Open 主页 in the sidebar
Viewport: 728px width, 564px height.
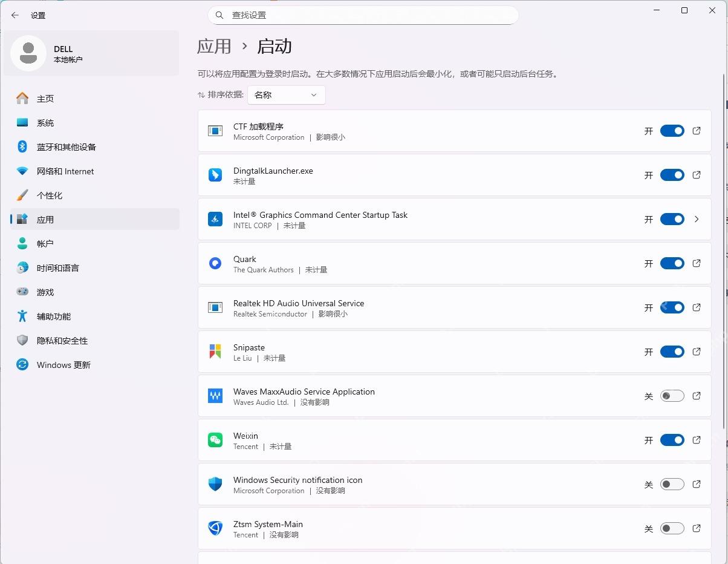[x=94, y=98]
